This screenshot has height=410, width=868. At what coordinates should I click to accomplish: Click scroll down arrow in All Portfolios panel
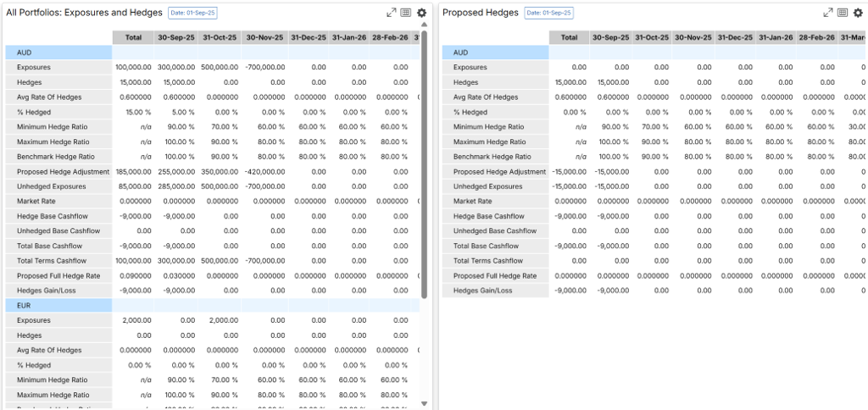424,403
